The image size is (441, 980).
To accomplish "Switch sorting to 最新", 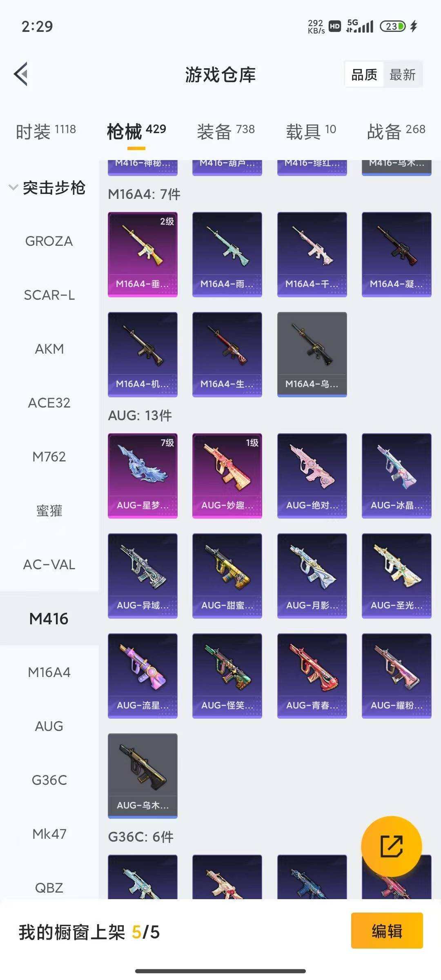I will pyautogui.click(x=403, y=74).
